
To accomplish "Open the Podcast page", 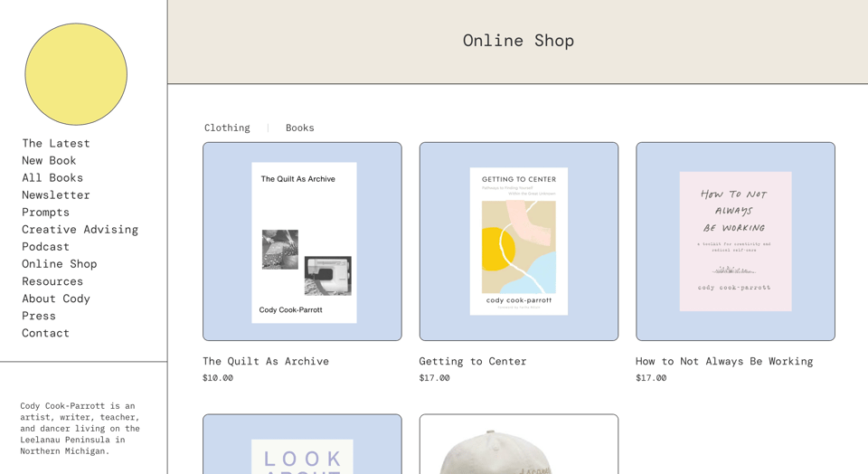I will [45, 246].
